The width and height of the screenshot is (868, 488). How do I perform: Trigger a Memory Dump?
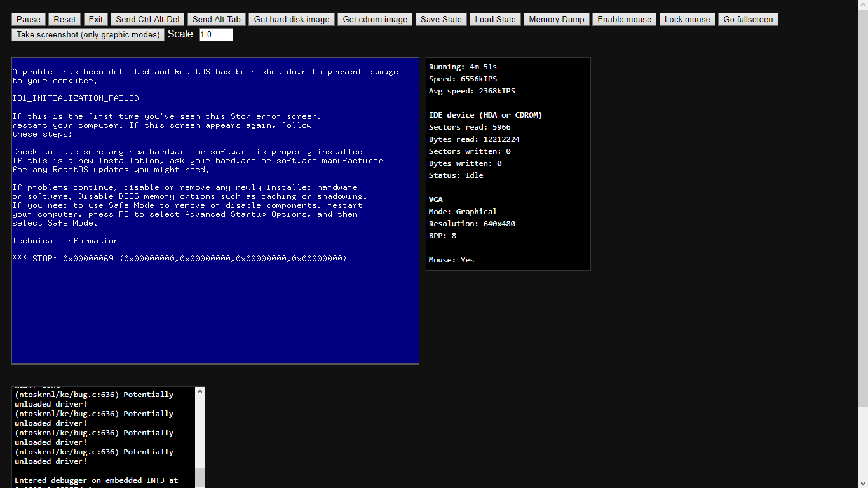click(557, 19)
